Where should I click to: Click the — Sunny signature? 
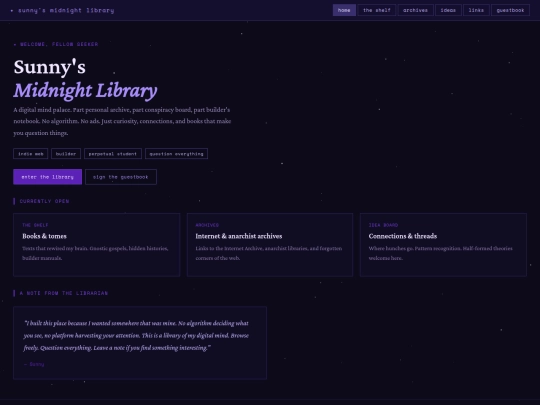(34, 364)
